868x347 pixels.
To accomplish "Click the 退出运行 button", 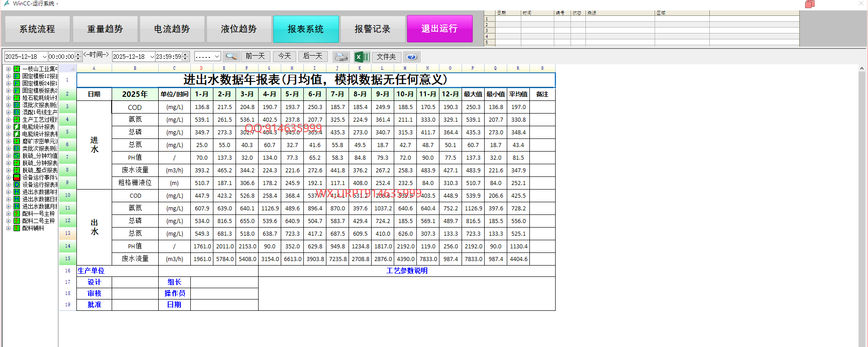I will [x=439, y=29].
